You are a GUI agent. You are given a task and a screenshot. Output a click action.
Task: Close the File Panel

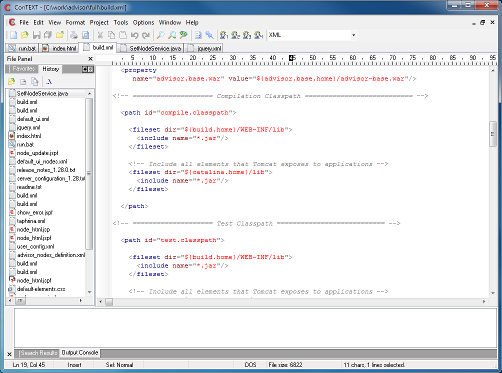(90, 59)
